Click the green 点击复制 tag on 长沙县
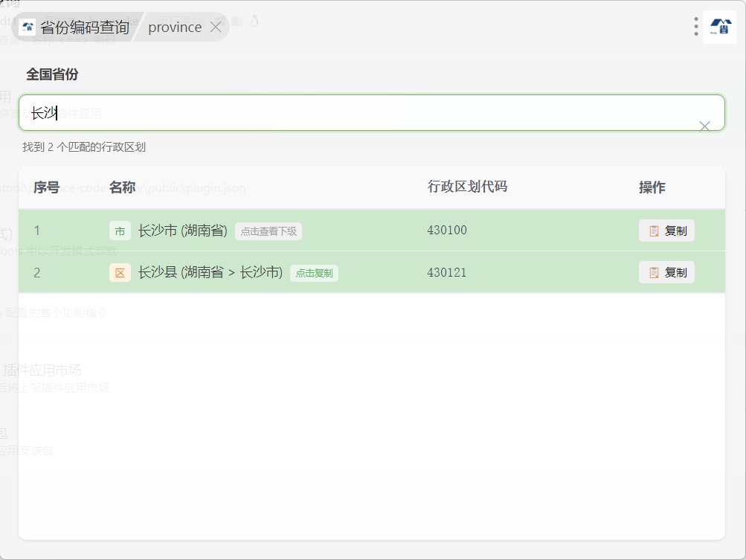The width and height of the screenshot is (746, 560). pyautogui.click(x=314, y=273)
